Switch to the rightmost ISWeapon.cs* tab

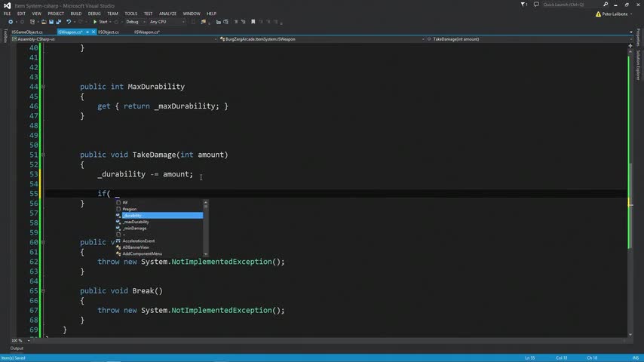tap(146, 32)
